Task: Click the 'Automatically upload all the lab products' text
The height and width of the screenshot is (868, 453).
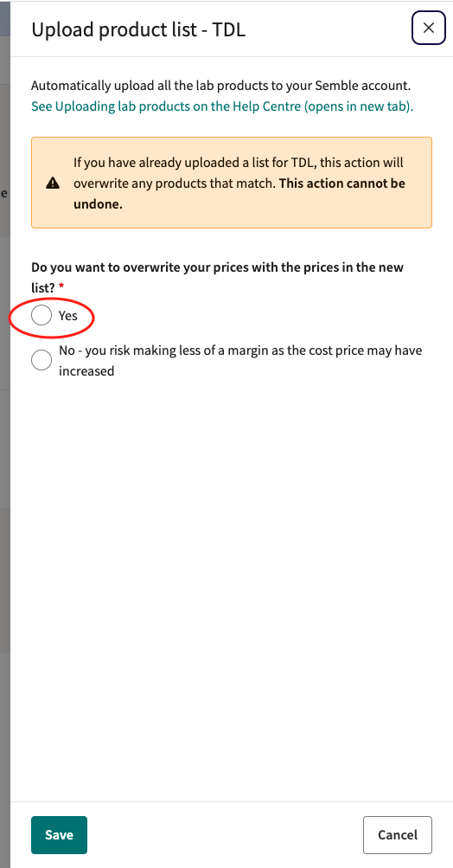Action: [x=220, y=86]
